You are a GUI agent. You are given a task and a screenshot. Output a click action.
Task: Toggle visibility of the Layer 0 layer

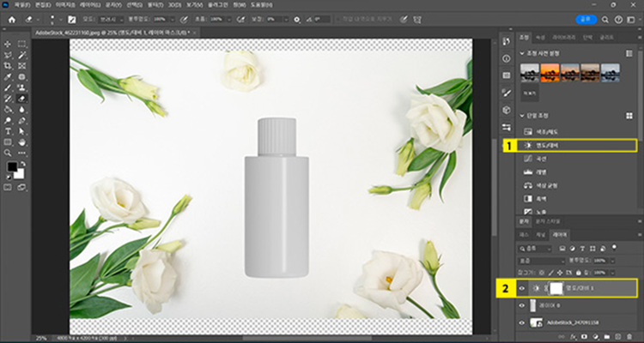(x=522, y=305)
